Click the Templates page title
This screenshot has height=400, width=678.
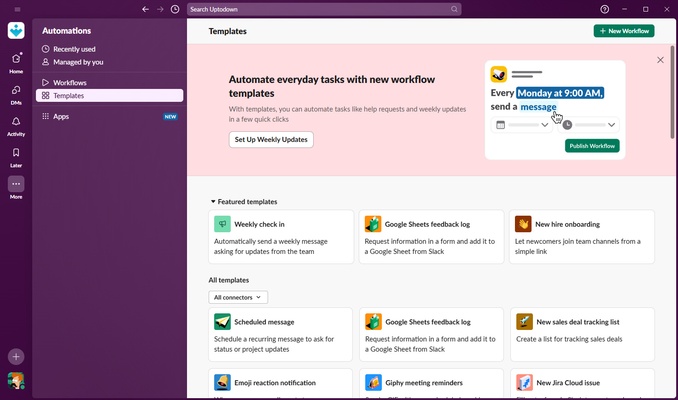(227, 31)
